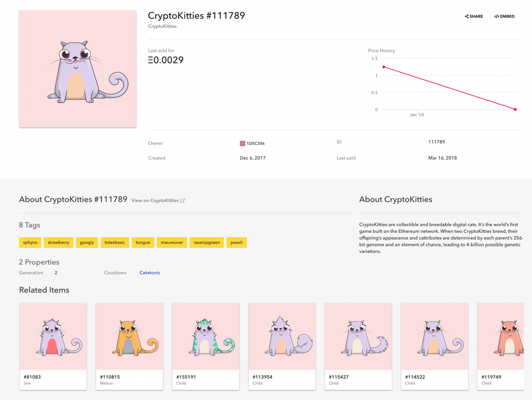Click the Embed code icon button

[496, 17]
